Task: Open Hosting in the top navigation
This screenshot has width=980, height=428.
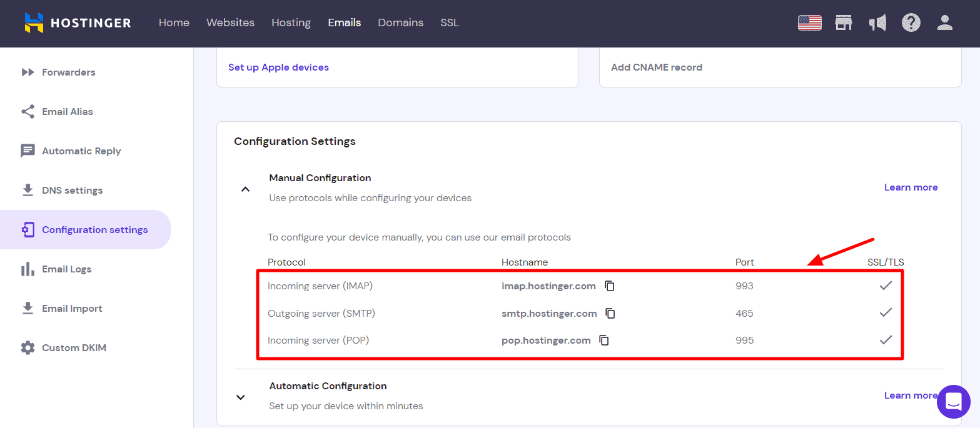Action: click(x=291, y=23)
